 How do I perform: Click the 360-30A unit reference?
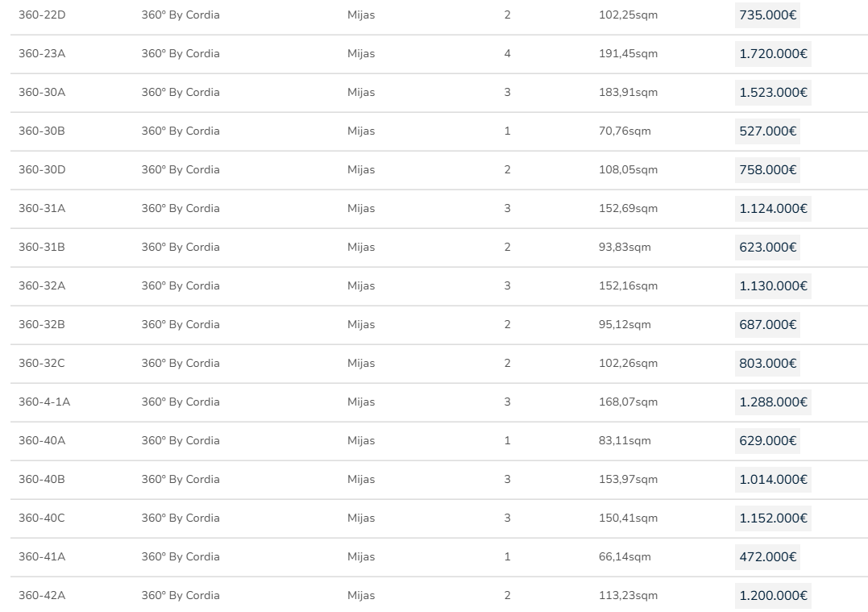(x=42, y=93)
